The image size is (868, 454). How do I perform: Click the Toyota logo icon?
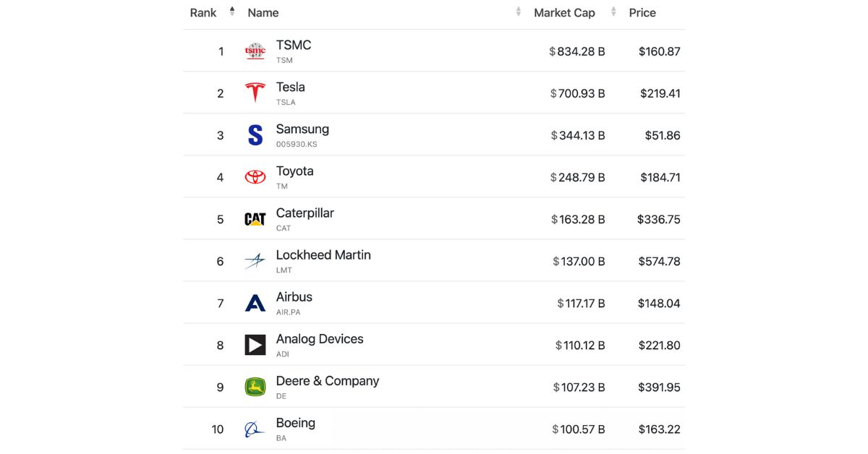point(255,177)
